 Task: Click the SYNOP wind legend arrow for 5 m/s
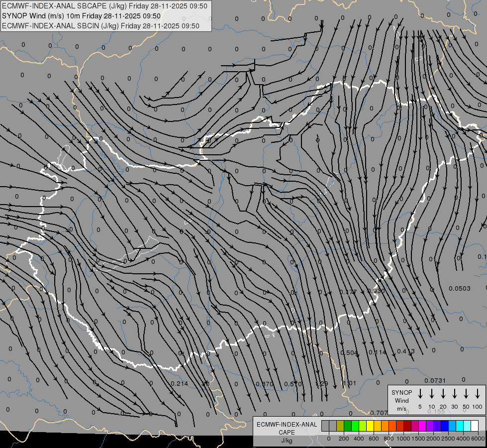click(x=420, y=393)
